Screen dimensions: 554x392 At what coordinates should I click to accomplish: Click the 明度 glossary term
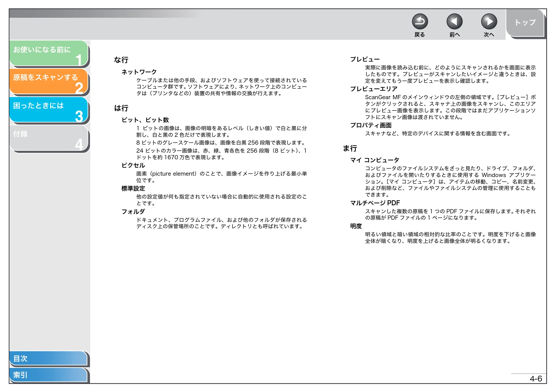coord(356,226)
